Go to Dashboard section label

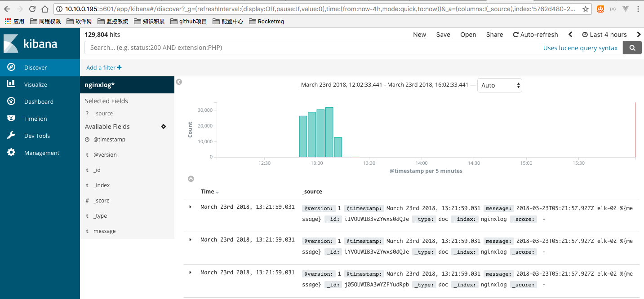[39, 101]
